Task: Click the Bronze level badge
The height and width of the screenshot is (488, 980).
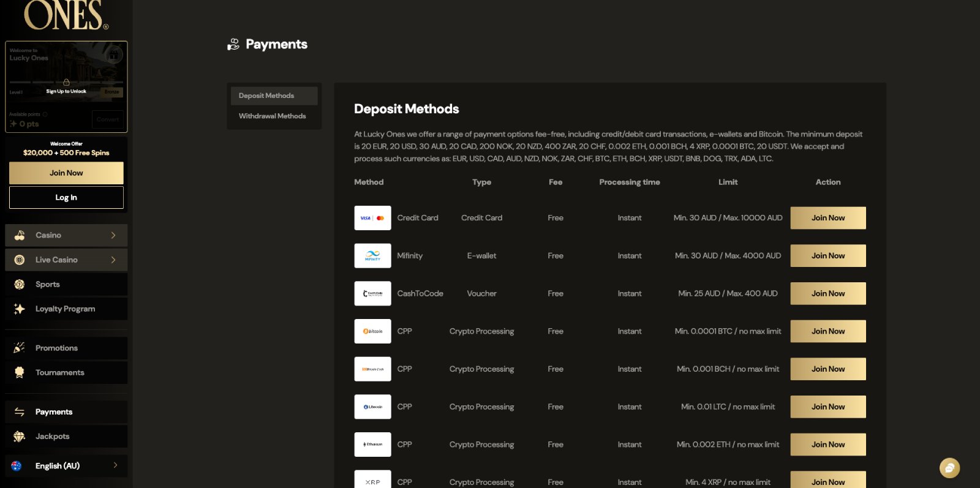Action: pyautogui.click(x=111, y=92)
